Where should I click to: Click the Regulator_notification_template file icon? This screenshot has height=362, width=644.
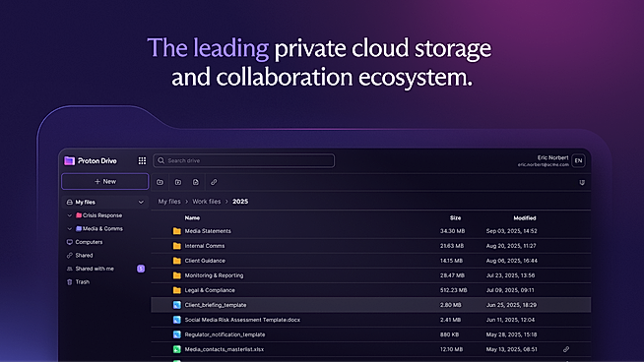click(x=177, y=334)
